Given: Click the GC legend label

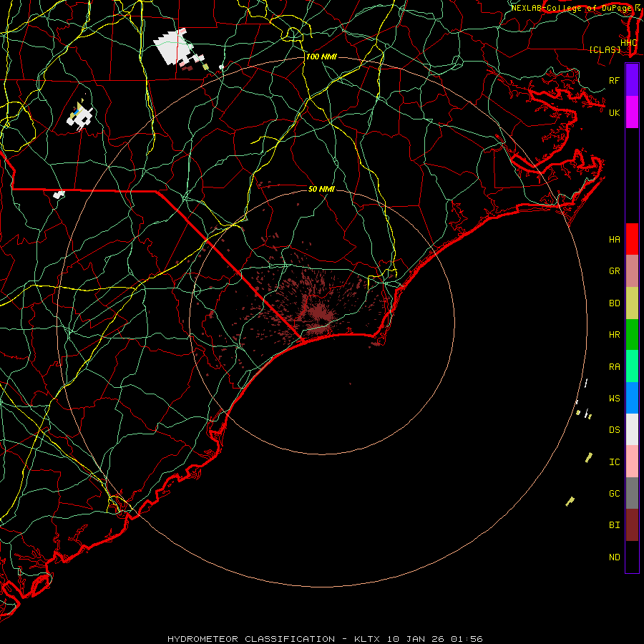Looking at the screenshot, I should tap(614, 493).
